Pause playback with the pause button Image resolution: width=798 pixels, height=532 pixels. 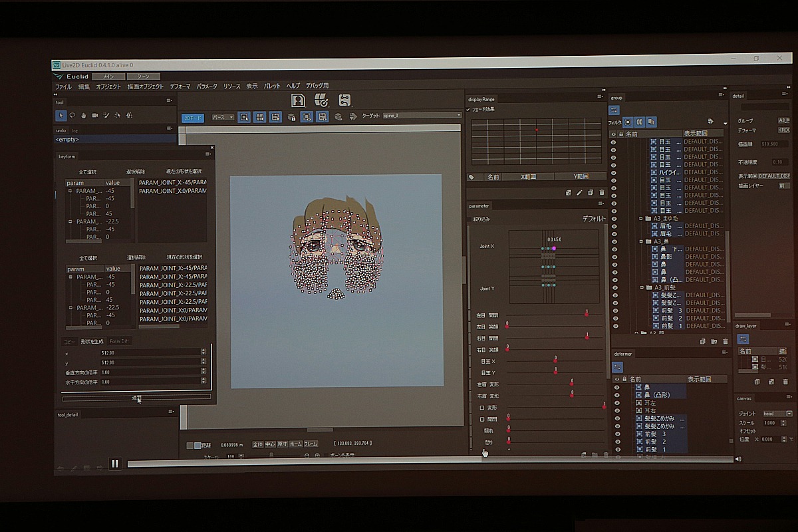(115, 464)
